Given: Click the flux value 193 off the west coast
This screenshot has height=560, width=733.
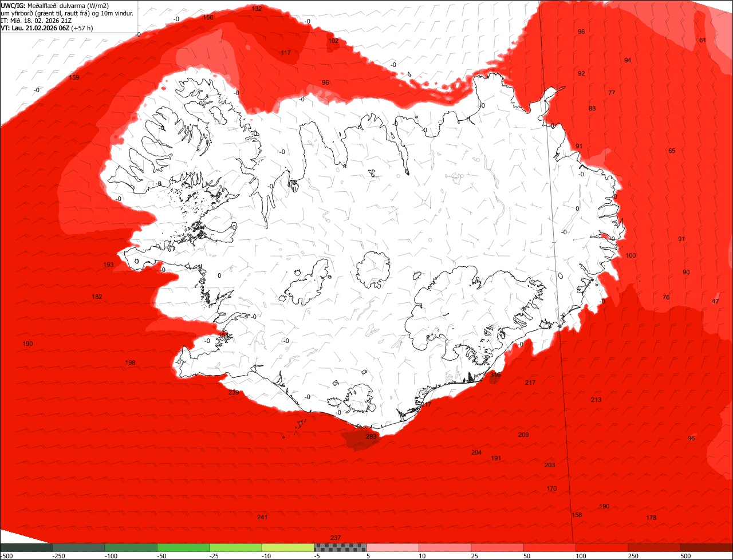Looking at the screenshot, I should click(x=108, y=265).
